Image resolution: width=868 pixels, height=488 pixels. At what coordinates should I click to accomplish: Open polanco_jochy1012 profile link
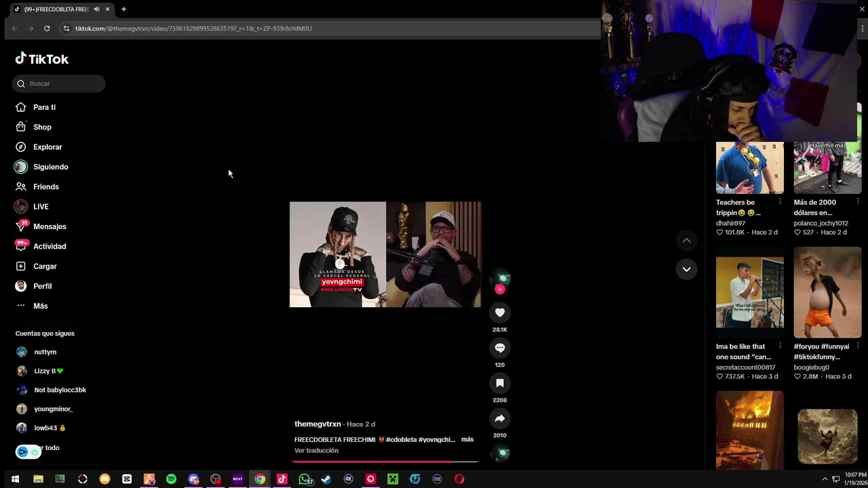pos(821,223)
